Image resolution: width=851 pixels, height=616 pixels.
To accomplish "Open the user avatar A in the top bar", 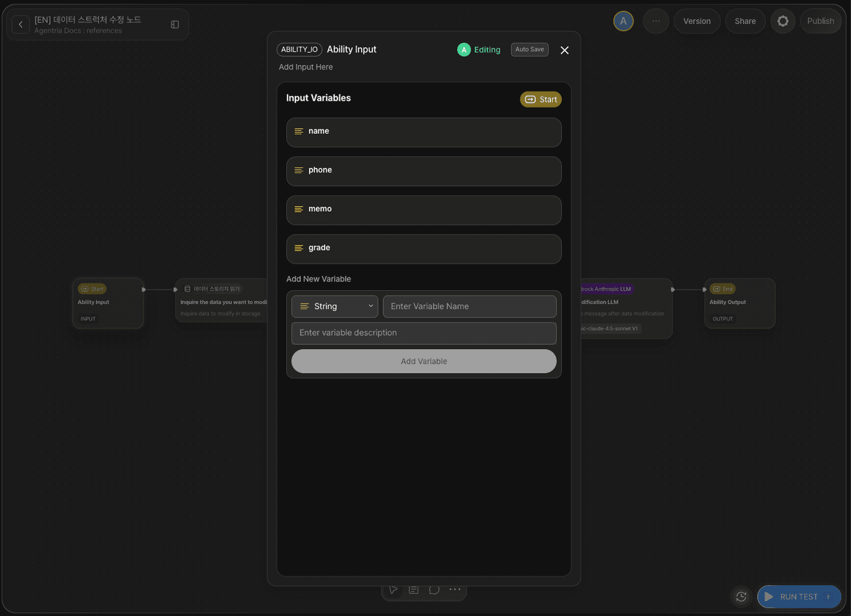I will [x=623, y=21].
